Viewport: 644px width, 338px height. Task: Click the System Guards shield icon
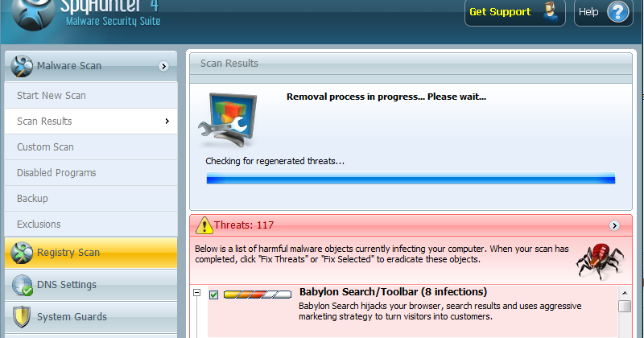(22, 317)
